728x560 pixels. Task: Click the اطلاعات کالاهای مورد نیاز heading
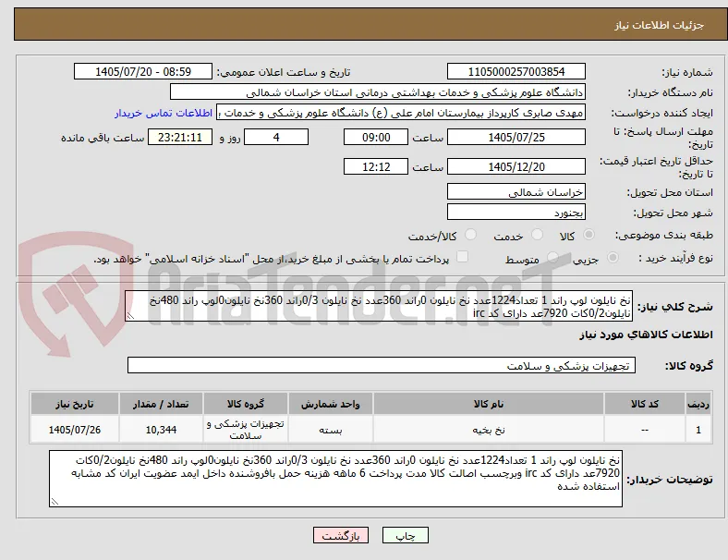tap(646, 335)
